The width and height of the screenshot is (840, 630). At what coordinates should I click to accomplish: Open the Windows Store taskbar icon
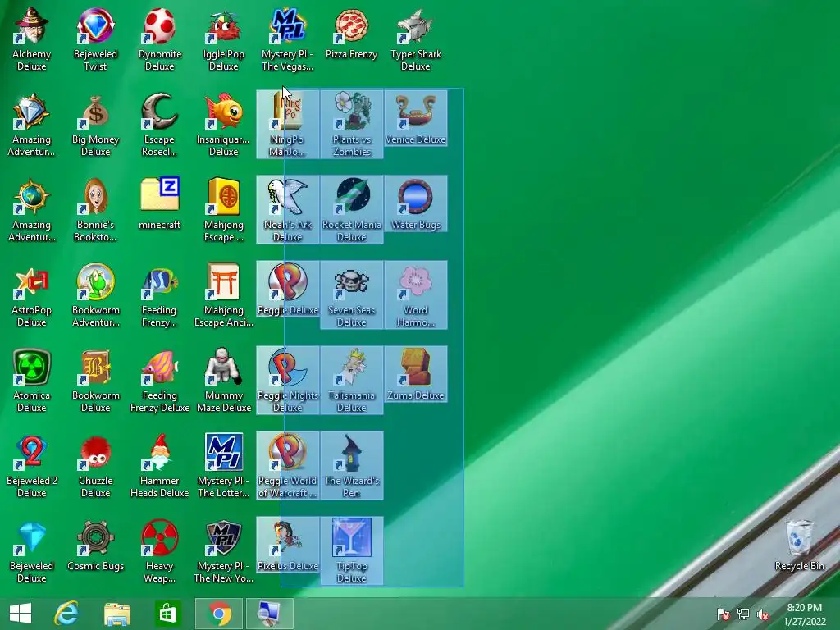(x=167, y=614)
